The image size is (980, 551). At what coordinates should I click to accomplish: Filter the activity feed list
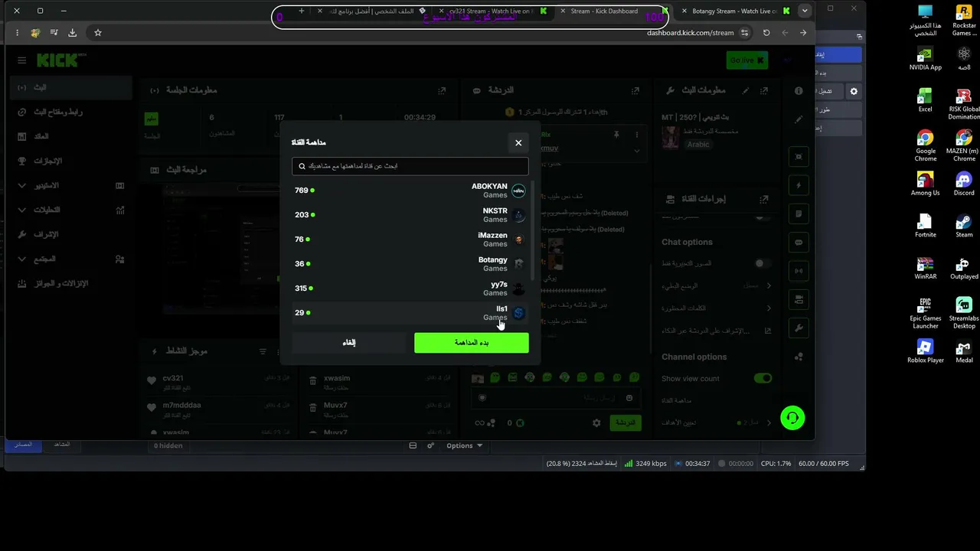pos(263,351)
